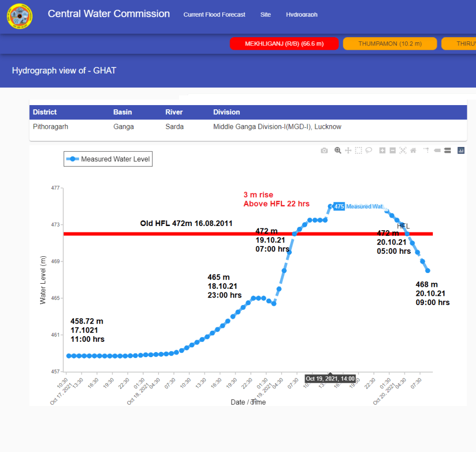The image size is (476, 452).
Task: Download plot as PNG camera icon
Action: 324,151
